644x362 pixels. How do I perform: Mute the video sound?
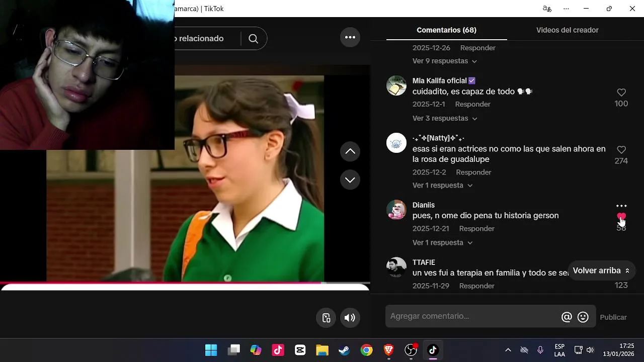coord(350,318)
